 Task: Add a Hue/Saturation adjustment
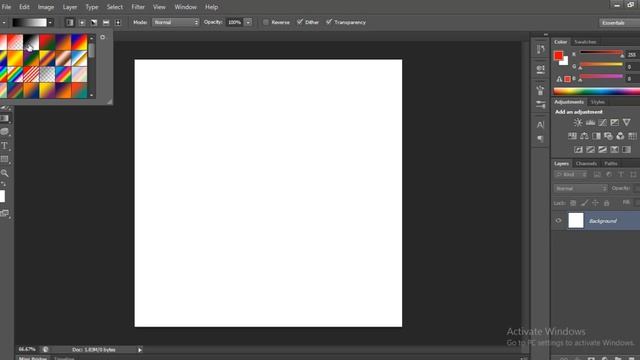coord(572,136)
